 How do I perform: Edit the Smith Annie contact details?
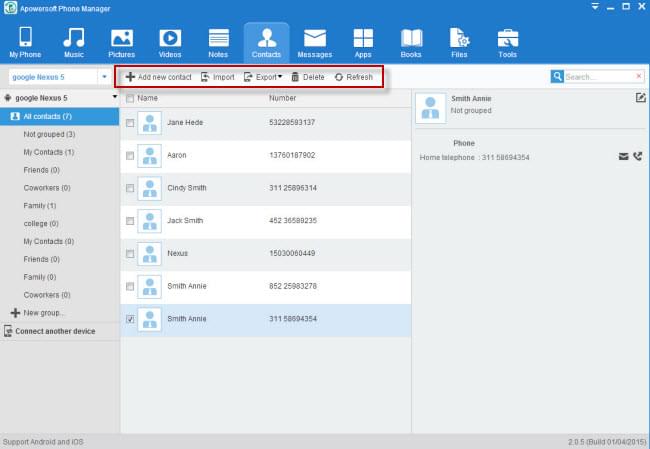pyautogui.click(x=640, y=98)
